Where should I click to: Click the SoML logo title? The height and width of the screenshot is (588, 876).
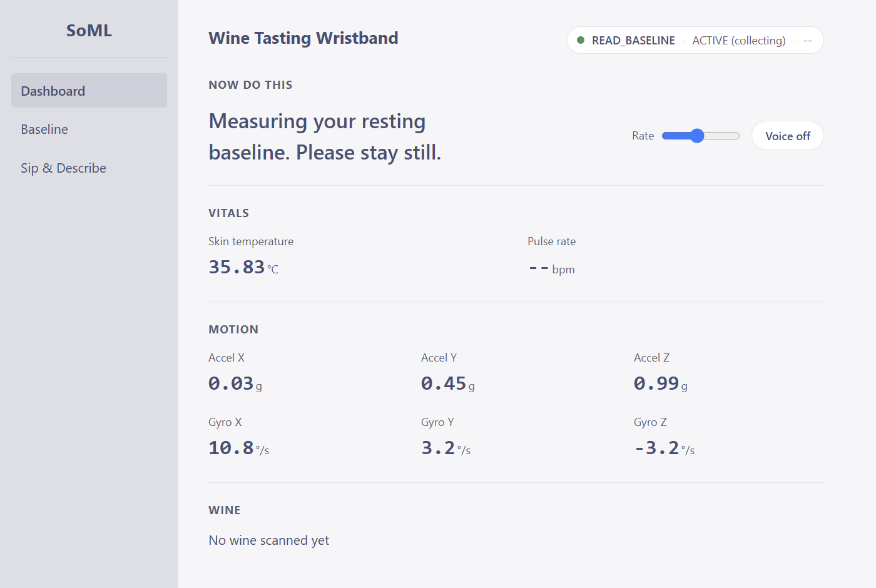point(89,31)
